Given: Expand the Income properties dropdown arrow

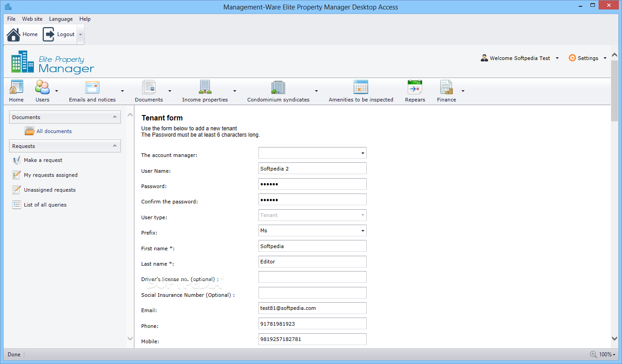Looking at the screenshot, I should pos(235,91).
